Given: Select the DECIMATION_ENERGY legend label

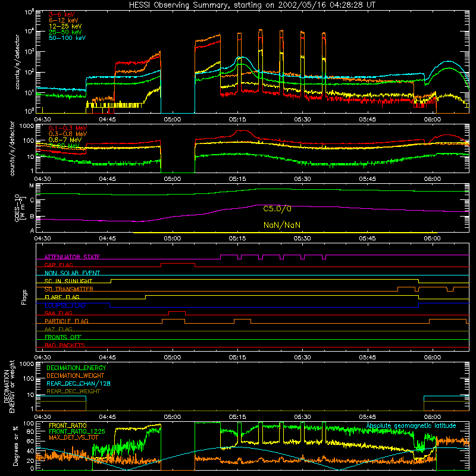Looking at the screenshot, I should 76,368.
